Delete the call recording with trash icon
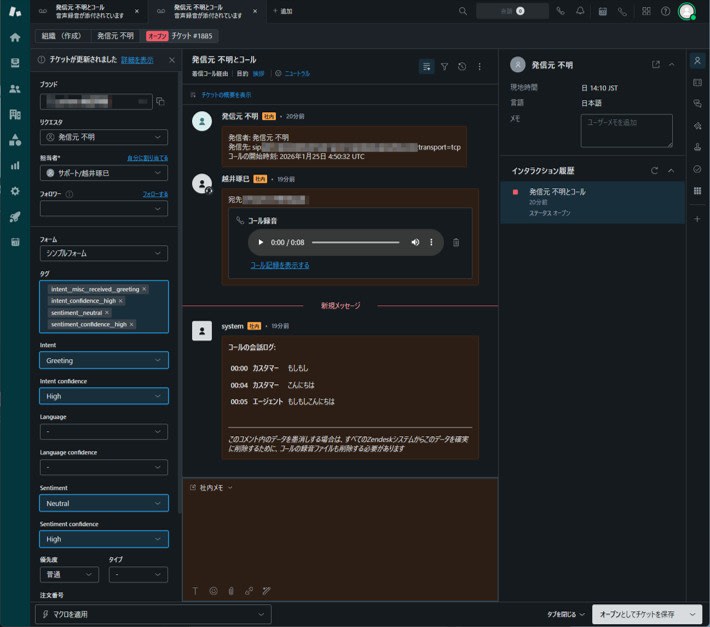 click(456, 242)
